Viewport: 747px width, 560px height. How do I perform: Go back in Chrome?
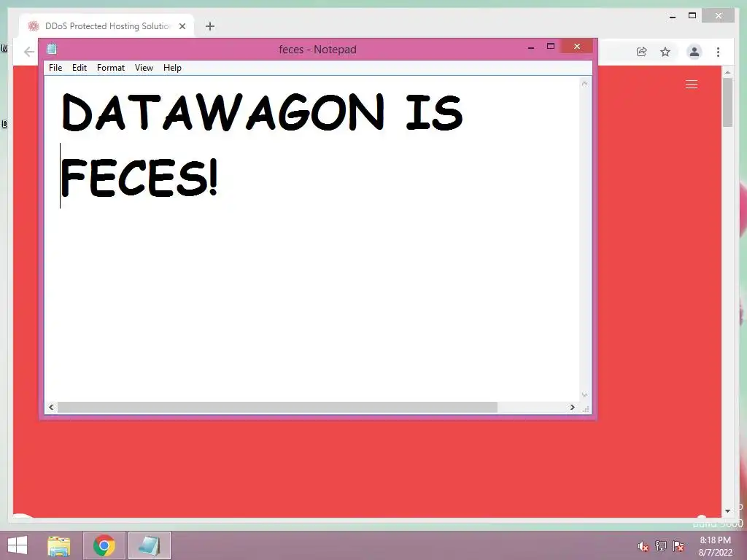tap(29, 52)
